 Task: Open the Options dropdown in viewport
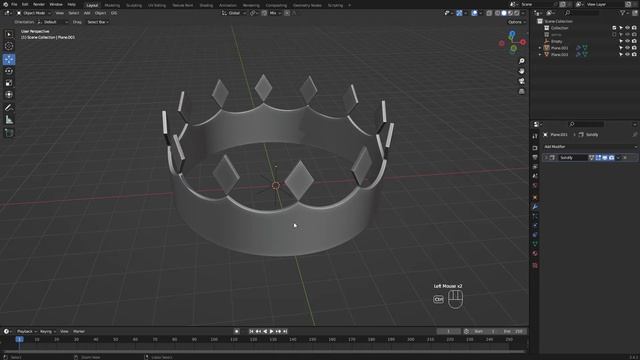point(517,22)
